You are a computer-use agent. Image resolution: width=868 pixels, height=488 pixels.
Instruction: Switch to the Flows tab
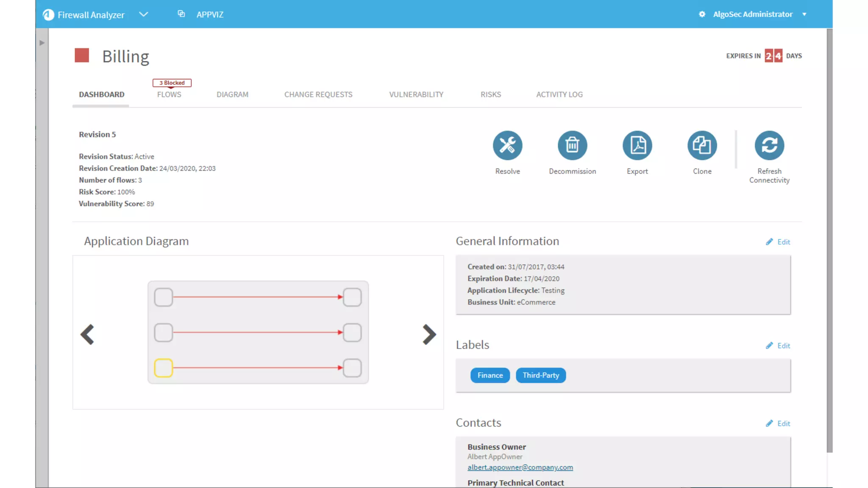169,94
